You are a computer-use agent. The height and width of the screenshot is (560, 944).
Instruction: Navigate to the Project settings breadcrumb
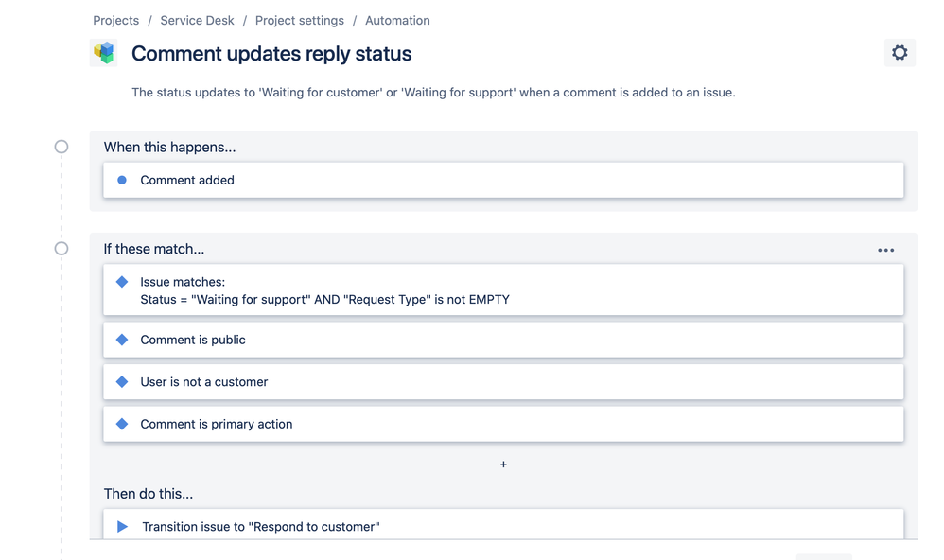[300, 21]
